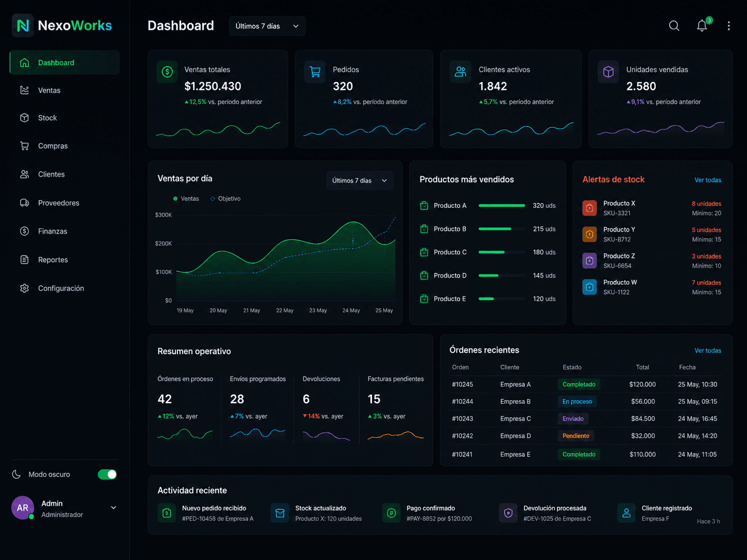Click the Nuevo pedido recibido activity icon

coord(167,513)
